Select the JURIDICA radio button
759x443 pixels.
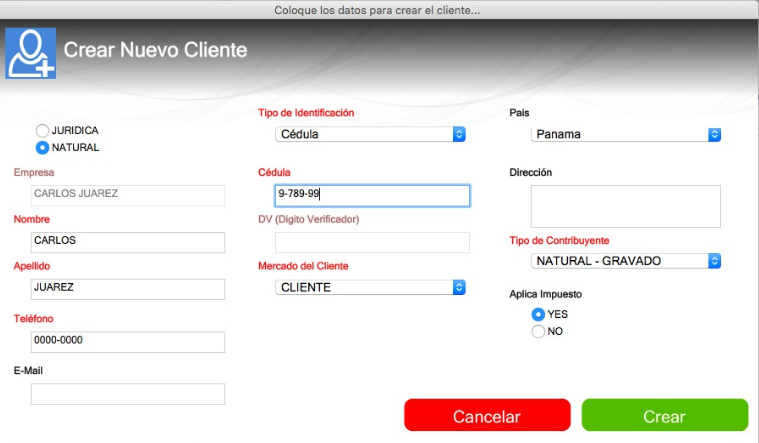[x=42, y=130]
